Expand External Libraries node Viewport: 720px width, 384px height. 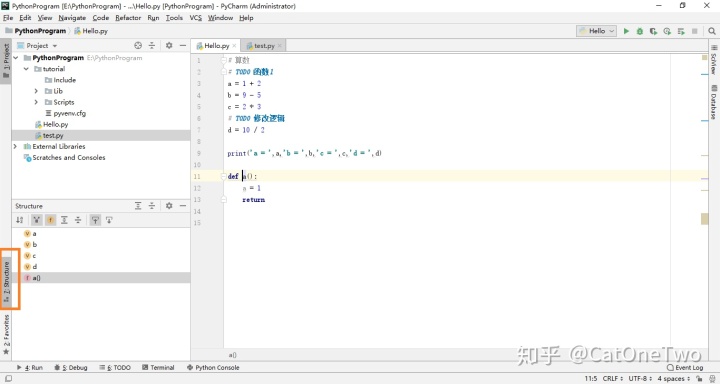click(15, 147)
